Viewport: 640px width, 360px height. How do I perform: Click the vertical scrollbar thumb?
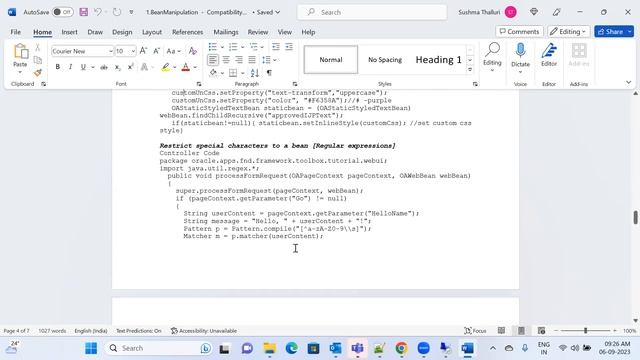click(636, 217)
